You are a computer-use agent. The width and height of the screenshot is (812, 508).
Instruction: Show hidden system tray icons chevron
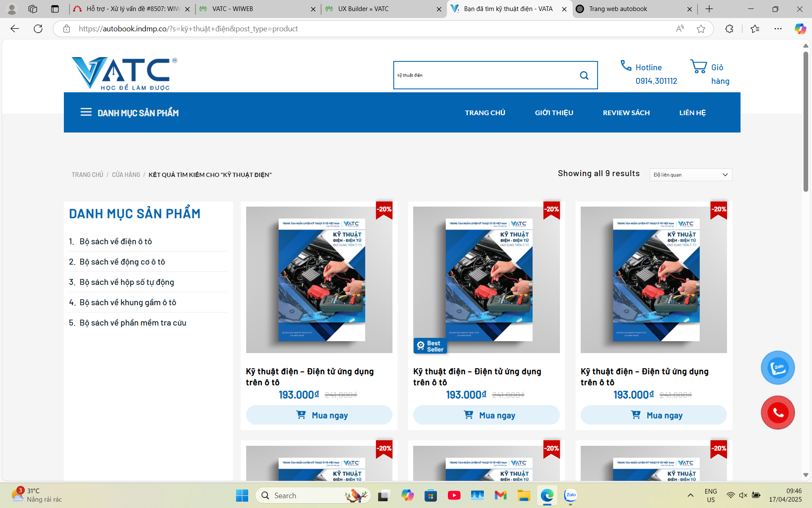click(x=690, y=495)
